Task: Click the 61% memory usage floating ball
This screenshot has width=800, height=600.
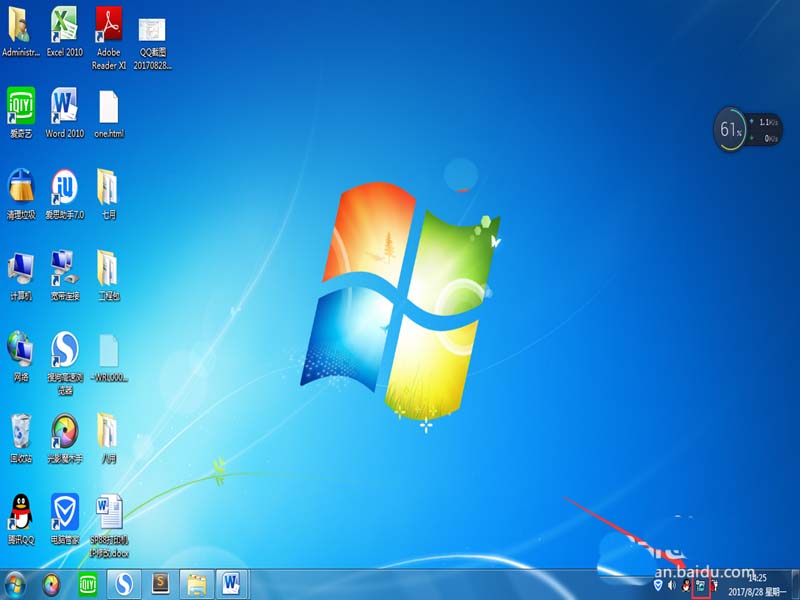Action: coord(730,129)
